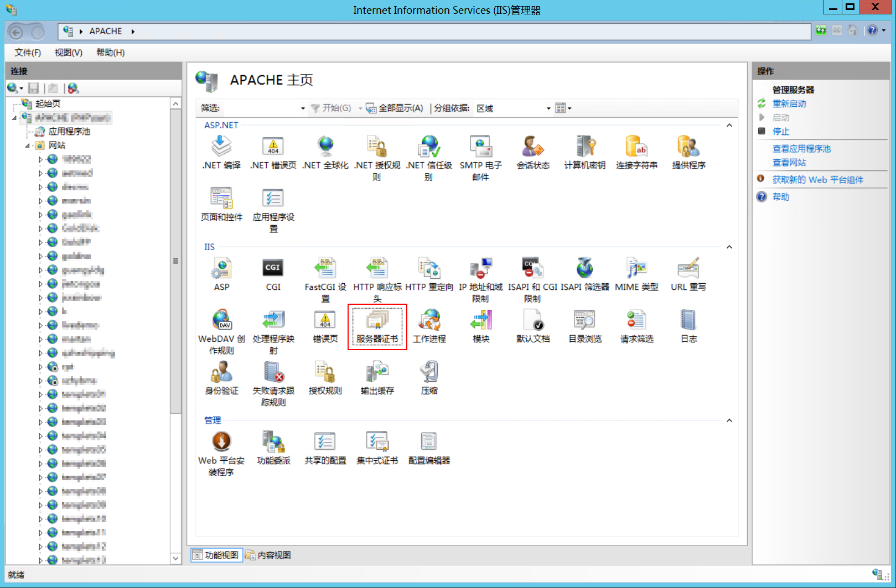Select 起始页 in the connections tree
896x588 pixels.
tap(48, 103)
